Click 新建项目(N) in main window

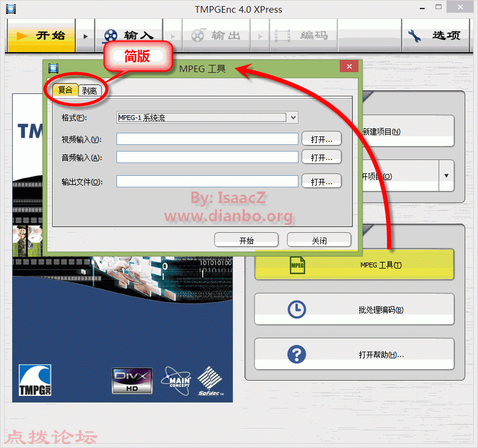click(x=408, y=131)
